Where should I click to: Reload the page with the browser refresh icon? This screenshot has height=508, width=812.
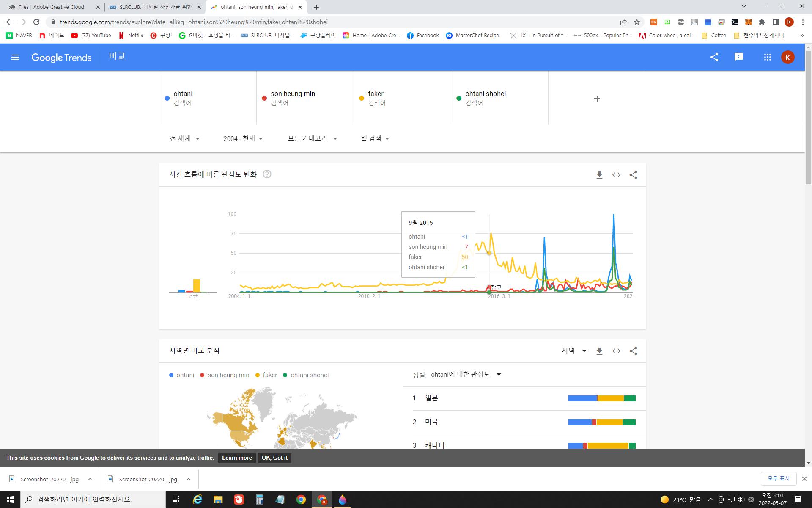[36, 22]
